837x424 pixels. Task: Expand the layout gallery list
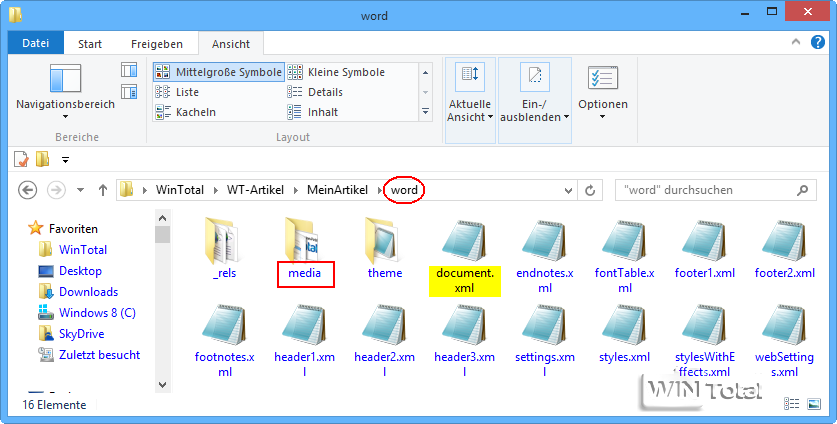[x=425, y=112]
